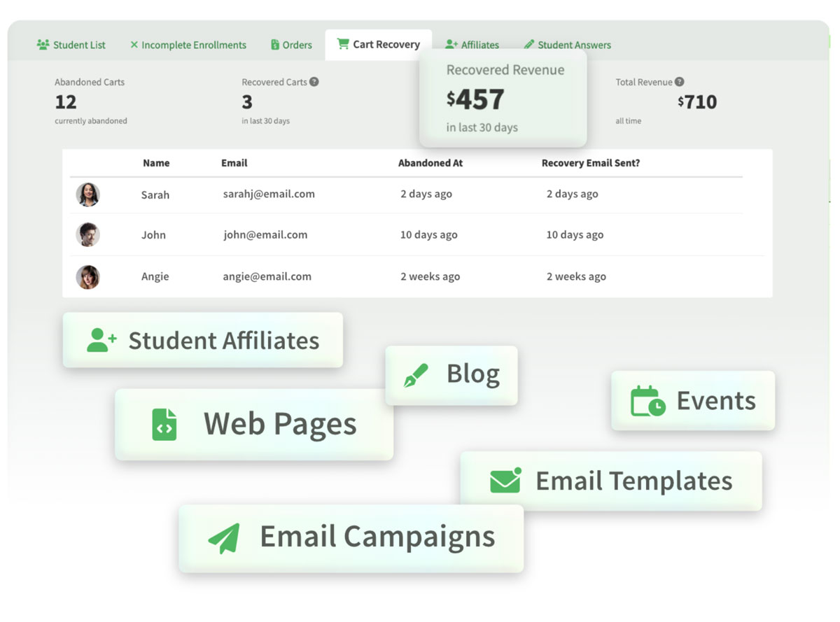Click the help icon beside Recovered Carts

click(314, 82)
